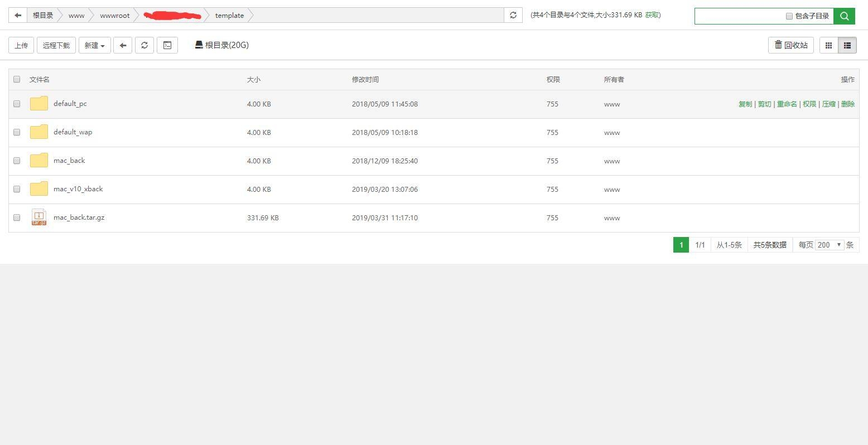Switch to list view layout
This screenshot has height=445, width=868.
coord(847,45)
